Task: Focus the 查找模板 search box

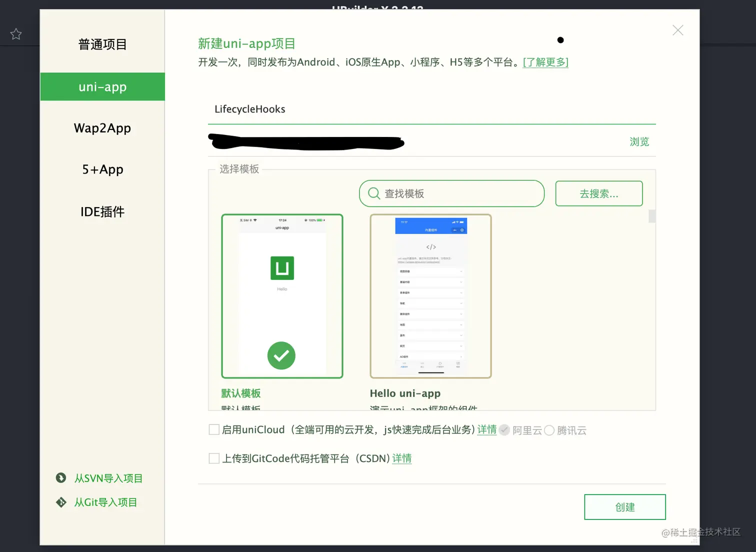Action: point(451,193)
